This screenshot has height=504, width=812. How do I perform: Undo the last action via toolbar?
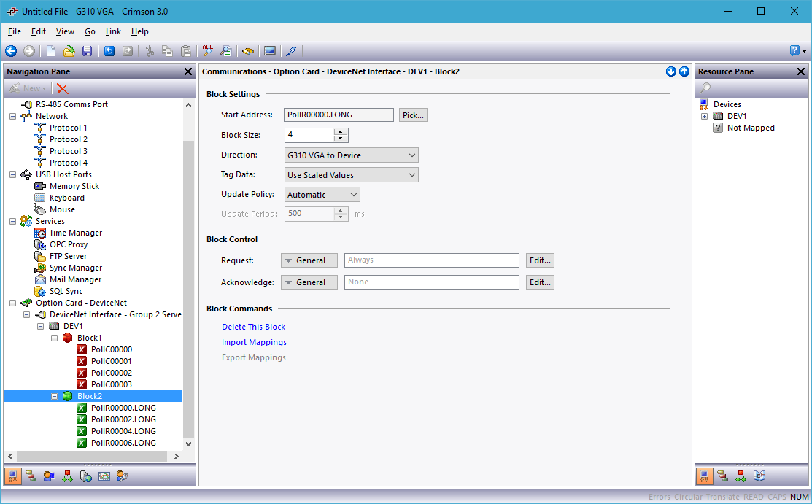click(x=109, y=51)
